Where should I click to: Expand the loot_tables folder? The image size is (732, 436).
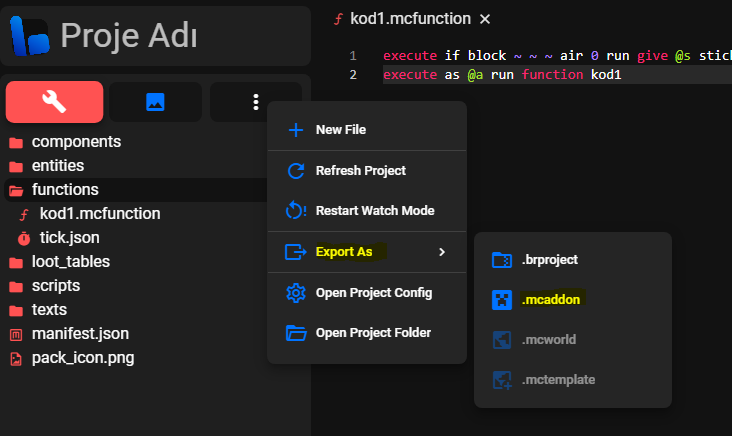70,262
